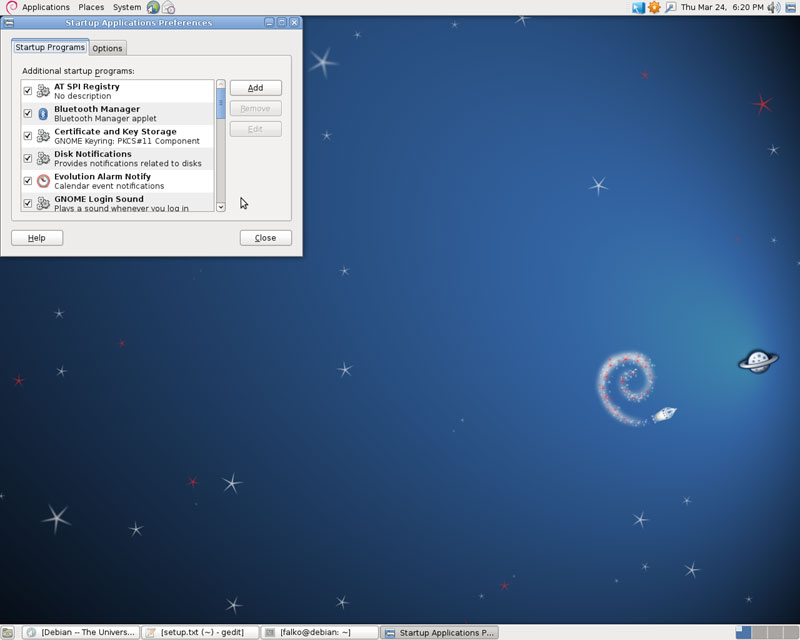Toggle GNOME Login Sound checkbox
Screen dimensions: 800x640
coord(28,203)
